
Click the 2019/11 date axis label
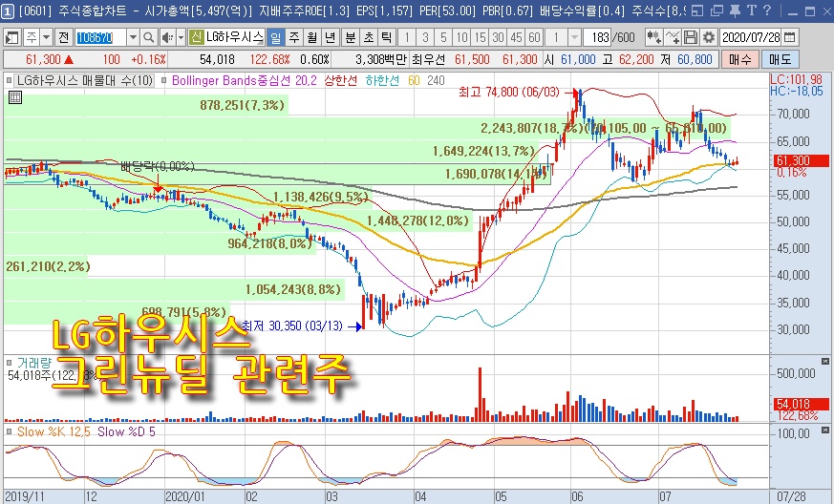coord(25,496)
